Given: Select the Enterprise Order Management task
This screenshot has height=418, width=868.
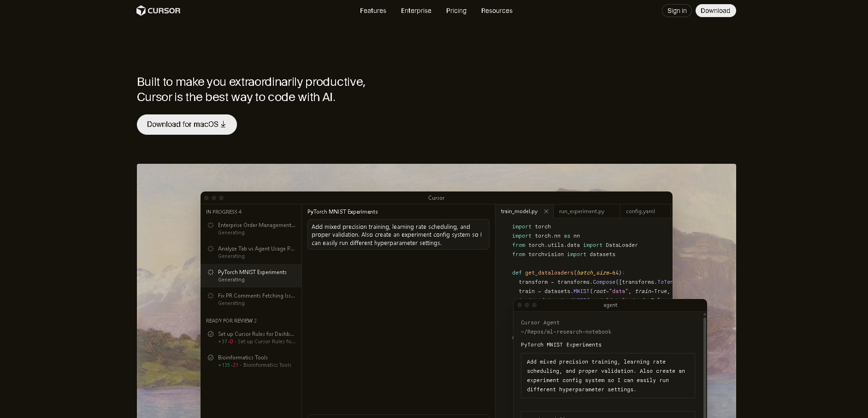Looking at the screenshot, I should [251, 229].
